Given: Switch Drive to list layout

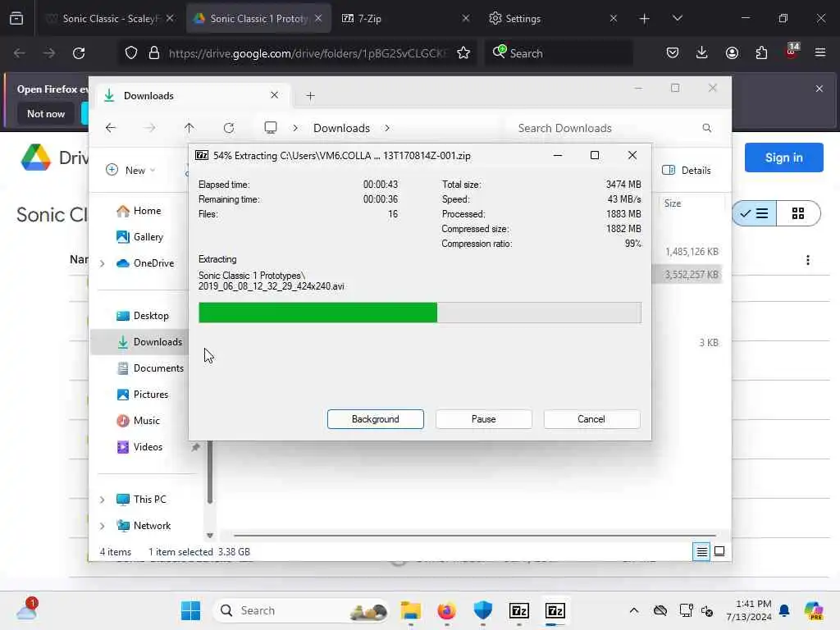Looking at the screenshot, I should (x=755, y=213).
